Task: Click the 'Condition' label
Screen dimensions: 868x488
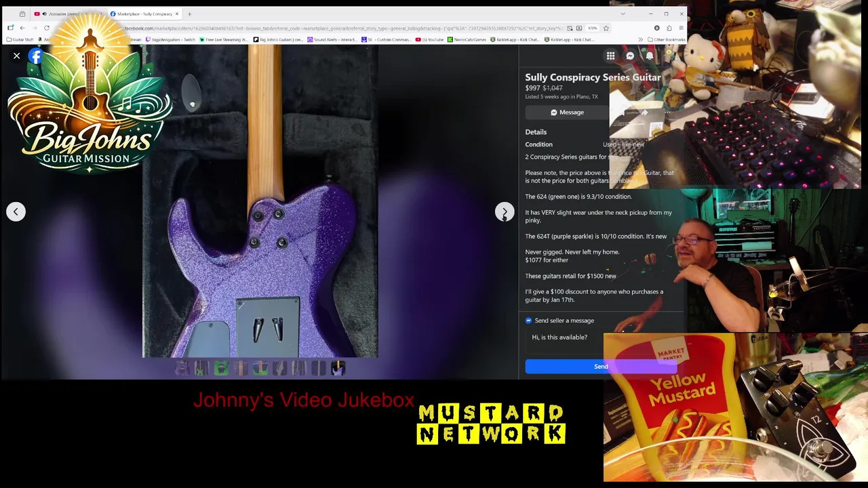Action: tap(538, 144)
